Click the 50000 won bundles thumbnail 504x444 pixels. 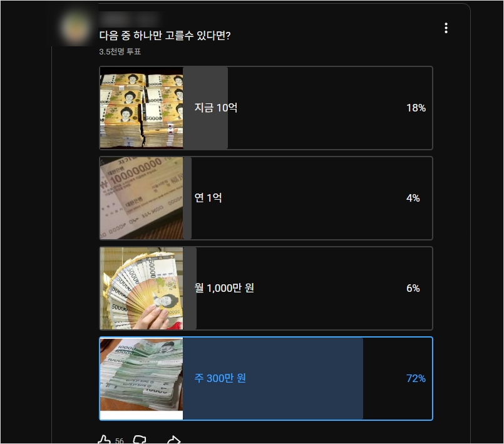[x=141, y=108]
